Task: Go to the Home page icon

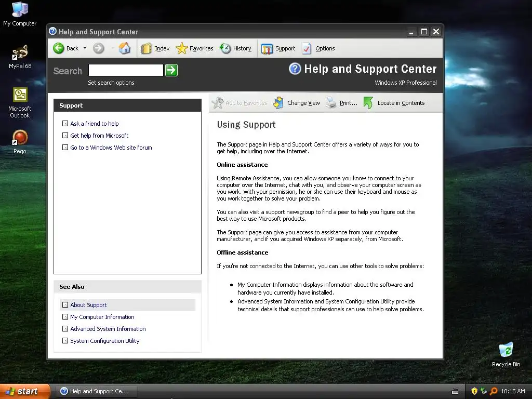Action: click(x=125, y=48)
